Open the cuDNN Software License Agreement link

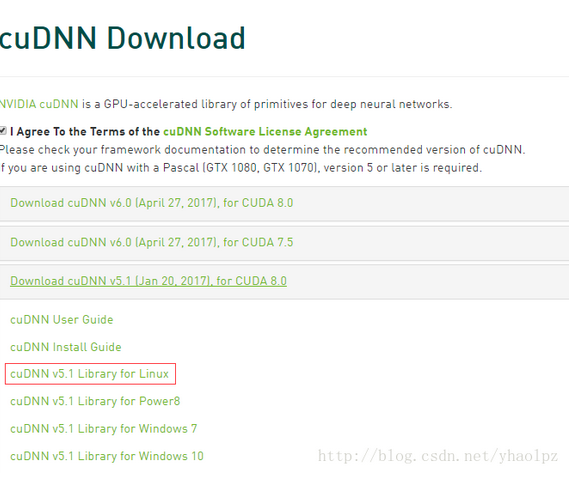[265, 132]
